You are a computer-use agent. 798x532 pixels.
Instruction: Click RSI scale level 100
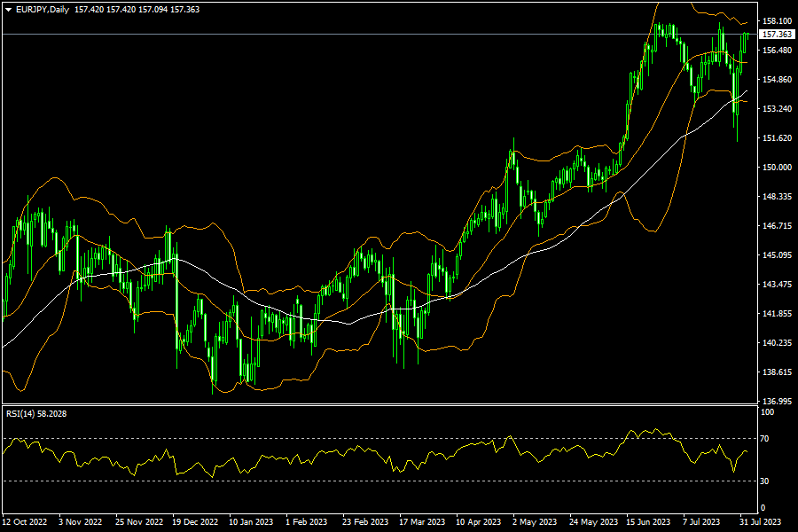(767, 411)
